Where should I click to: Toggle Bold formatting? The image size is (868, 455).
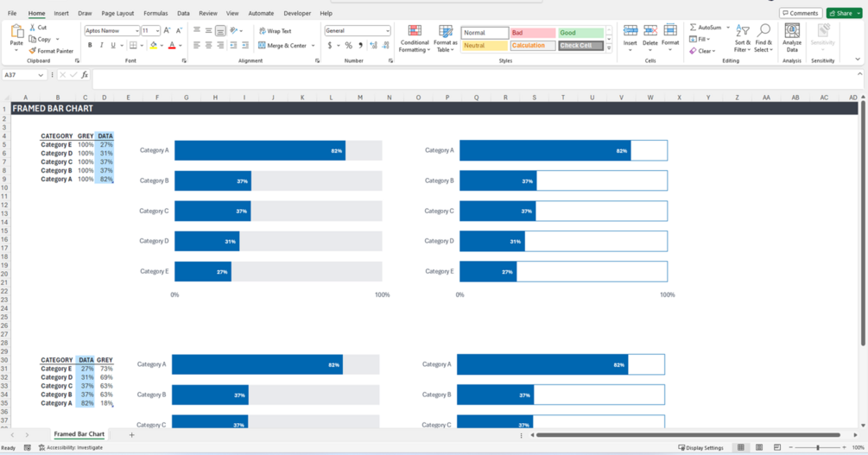[x=90, y=46]
